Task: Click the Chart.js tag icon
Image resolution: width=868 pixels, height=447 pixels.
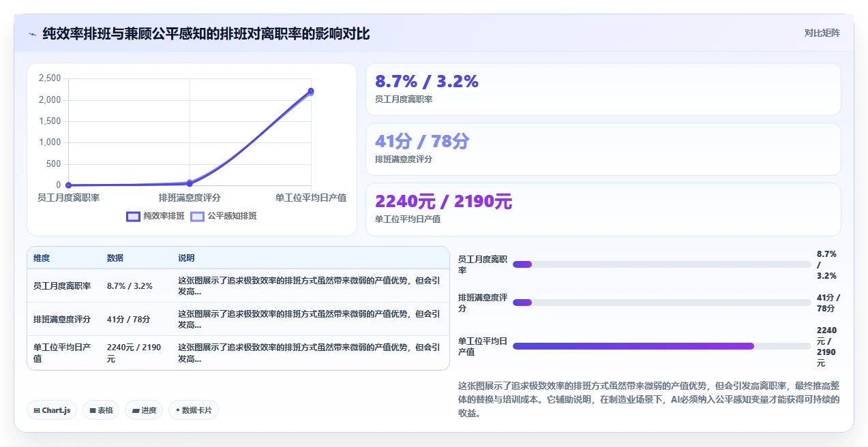Action: tap(37, 410)
